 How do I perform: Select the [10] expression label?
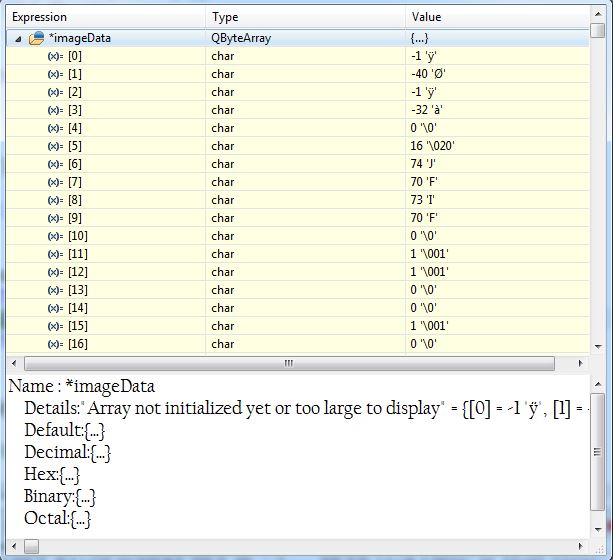click(x=78, y=236)
